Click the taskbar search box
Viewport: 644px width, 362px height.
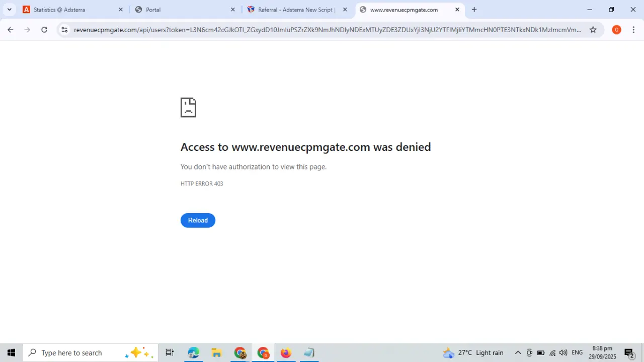91,352
